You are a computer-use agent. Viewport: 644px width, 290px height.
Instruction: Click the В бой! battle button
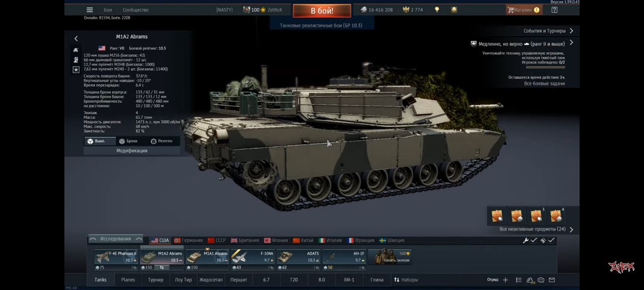[x=322, y=11]
